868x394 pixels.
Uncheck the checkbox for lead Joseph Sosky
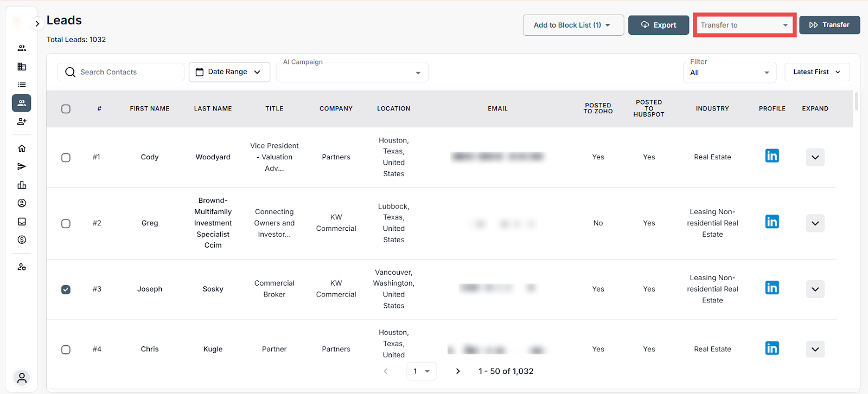coord(66,289)
